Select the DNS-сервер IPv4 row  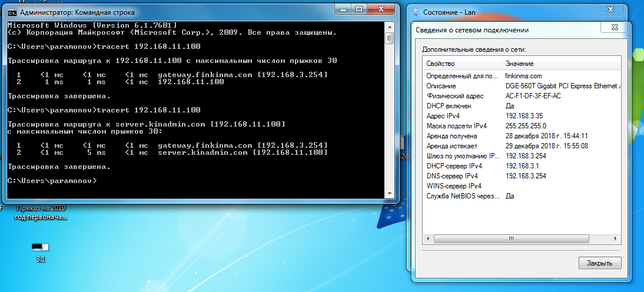click(522, 176)
